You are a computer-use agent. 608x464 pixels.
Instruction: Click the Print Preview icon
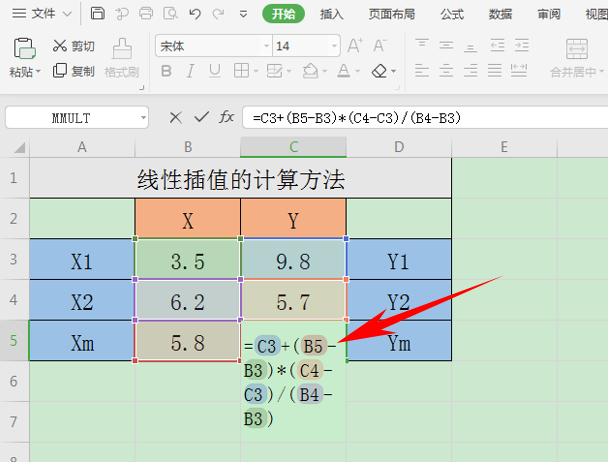pos(170,14)
